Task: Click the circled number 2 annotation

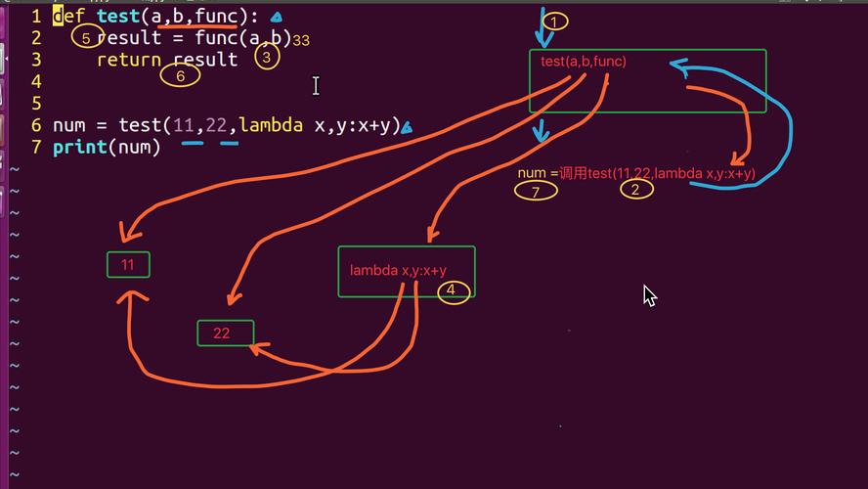Action: click(x=636, y=190)
